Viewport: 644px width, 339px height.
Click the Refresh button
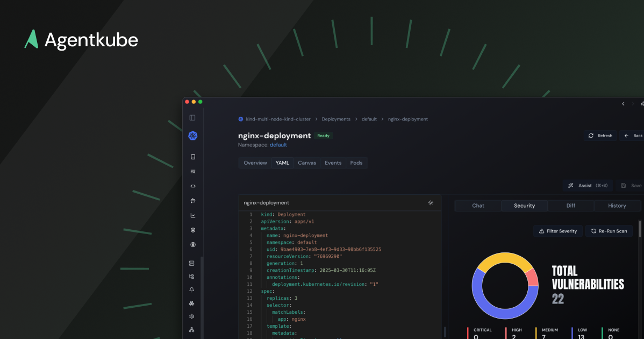pos(600,136)
